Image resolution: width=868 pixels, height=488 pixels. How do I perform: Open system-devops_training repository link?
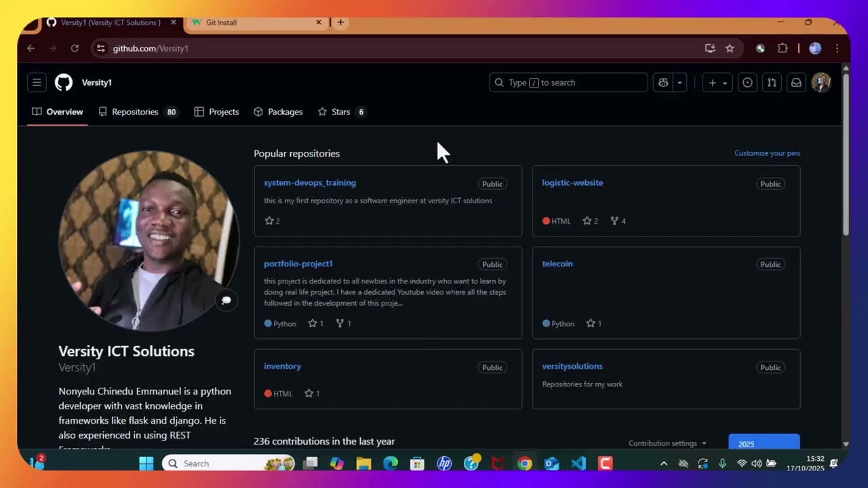pyautogui.click(x=310, y=182)
